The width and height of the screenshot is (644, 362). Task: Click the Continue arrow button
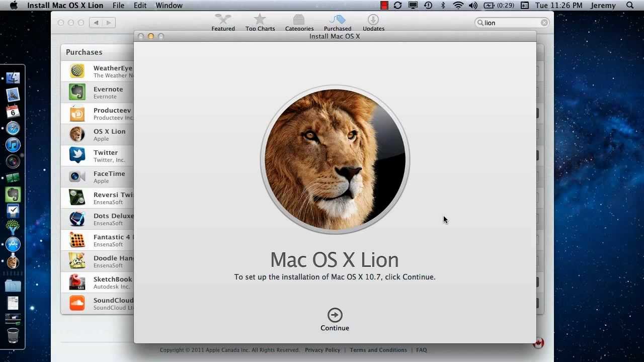335,315
